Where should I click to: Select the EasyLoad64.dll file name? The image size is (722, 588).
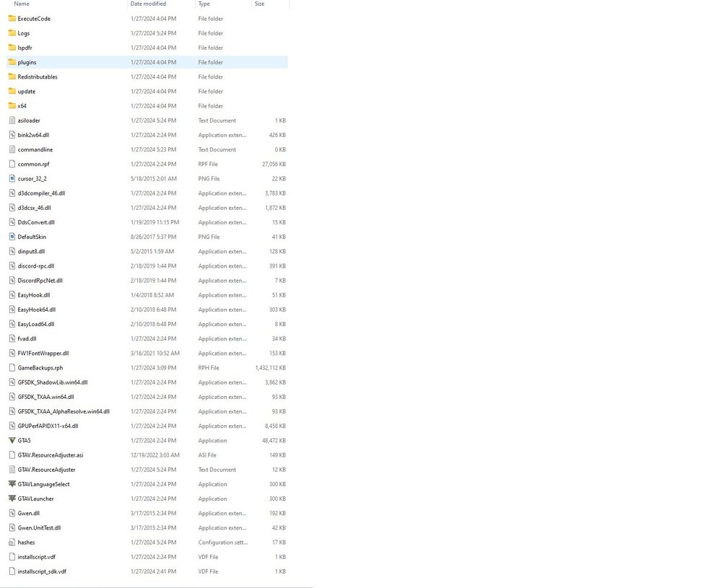[x=36, y=325]
